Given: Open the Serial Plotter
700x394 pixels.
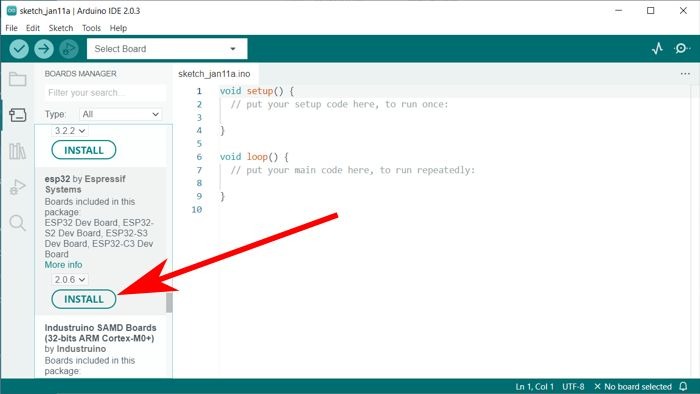Looking at the screenshot, I should click(657, 48).
